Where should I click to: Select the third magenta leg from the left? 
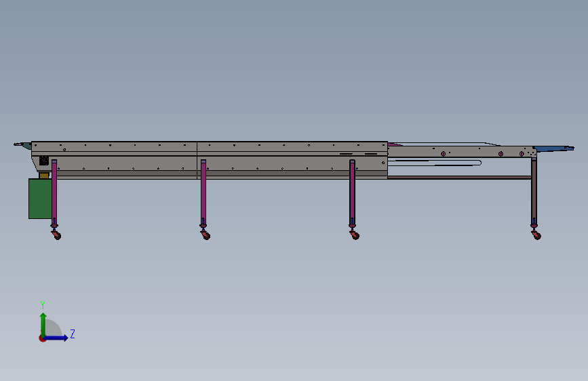point(352,192)
